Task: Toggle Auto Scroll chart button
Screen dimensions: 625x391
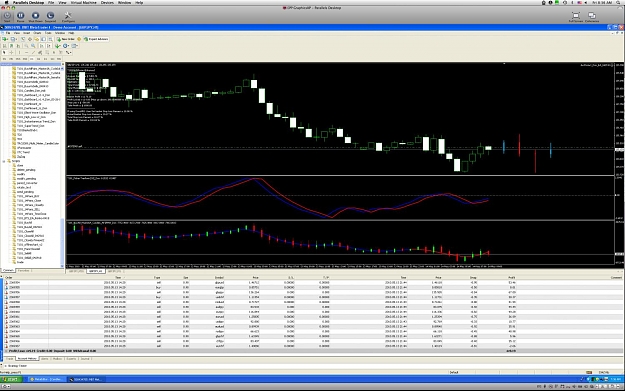Action: (x=41, y=46)
